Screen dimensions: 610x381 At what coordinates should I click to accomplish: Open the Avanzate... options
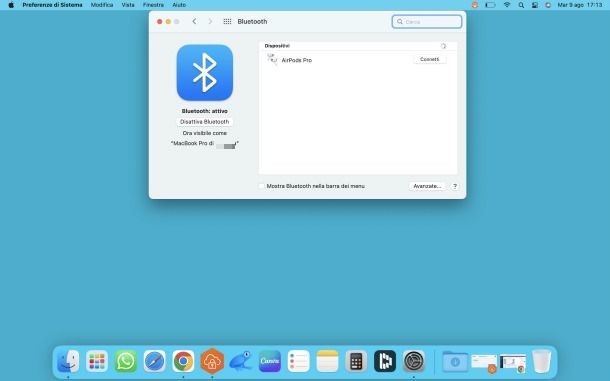[427, 186]
